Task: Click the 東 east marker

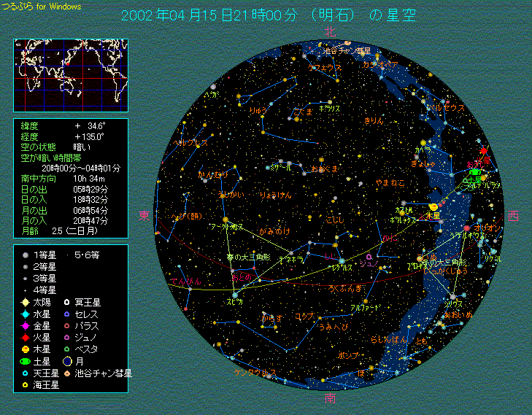Action: [x=144, y=216]
